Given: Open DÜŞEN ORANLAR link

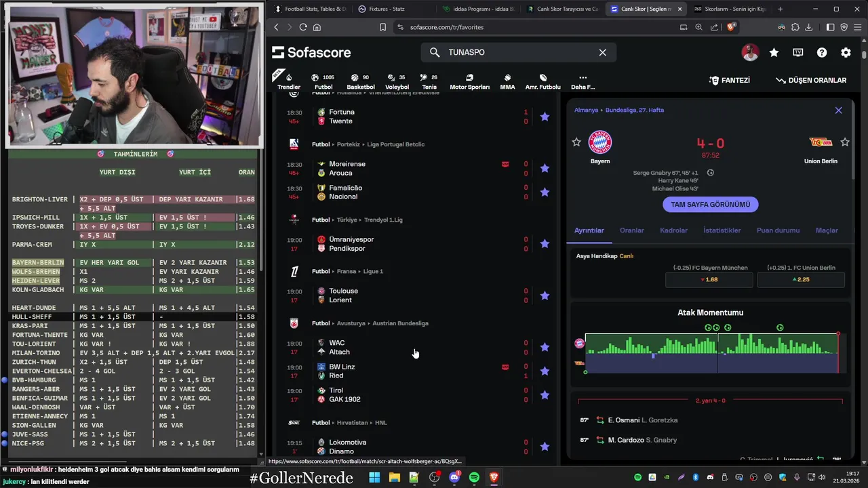Looking at the screenshot, I should (811, 80).
